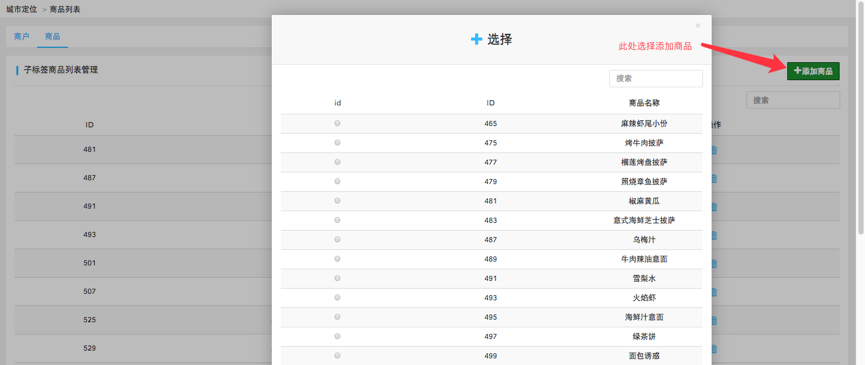Select radio button for 雪梨水

pos(337,278)
